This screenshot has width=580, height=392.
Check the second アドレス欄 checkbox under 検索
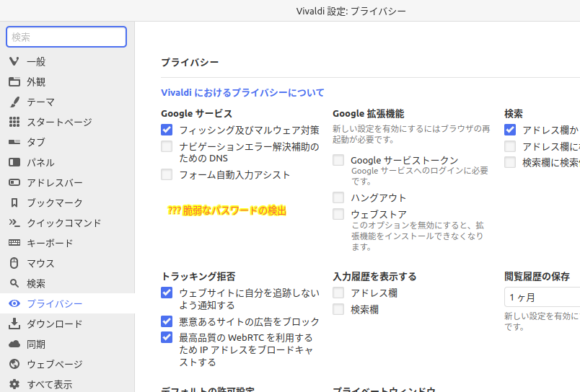[510, 146]
